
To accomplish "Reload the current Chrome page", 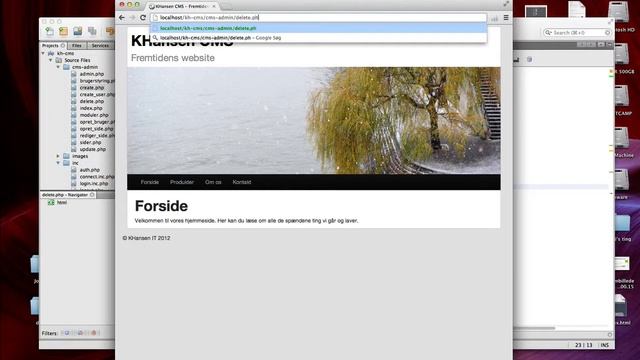I will click(x=143, y=18).
